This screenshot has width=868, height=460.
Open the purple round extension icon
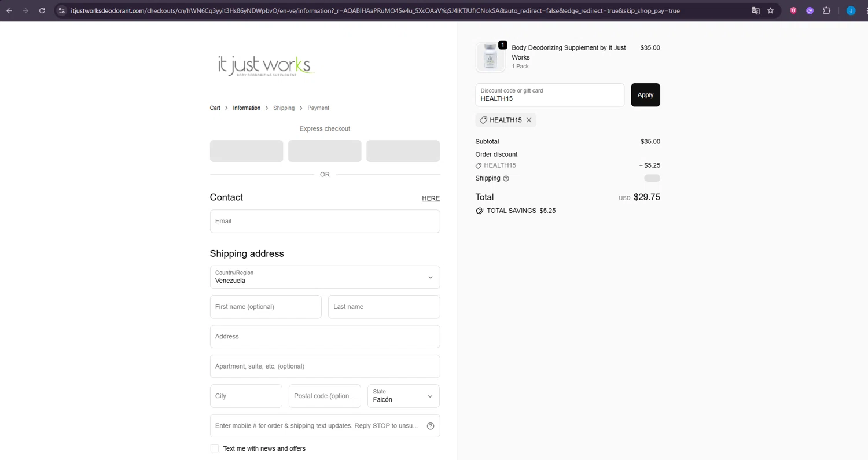(810, 10)
